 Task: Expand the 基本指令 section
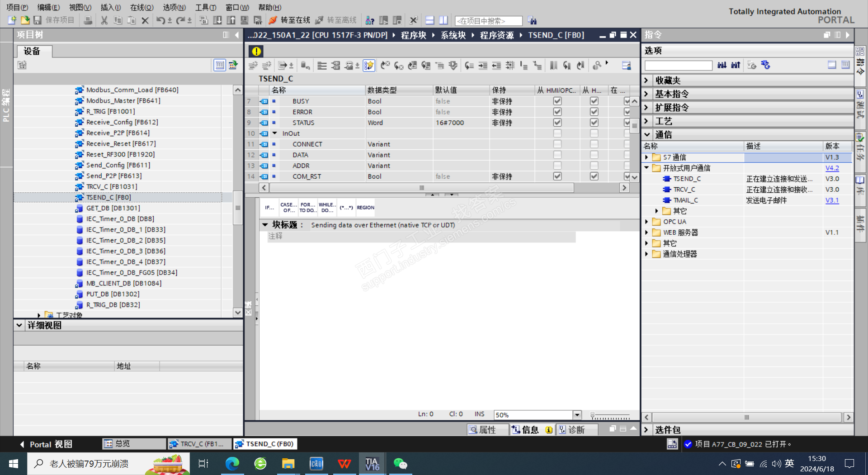[646, 94]
